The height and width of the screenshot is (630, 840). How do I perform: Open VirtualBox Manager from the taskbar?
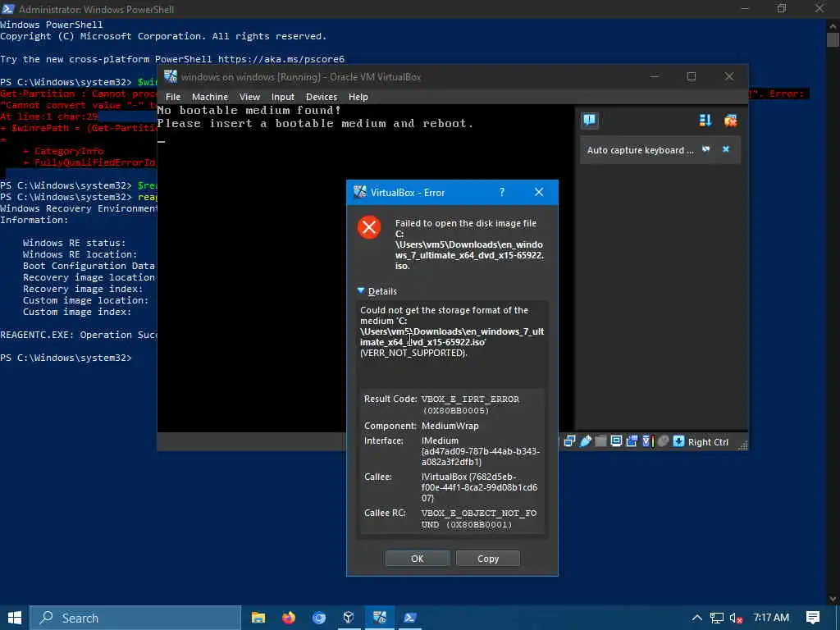[x=349, y=618]
